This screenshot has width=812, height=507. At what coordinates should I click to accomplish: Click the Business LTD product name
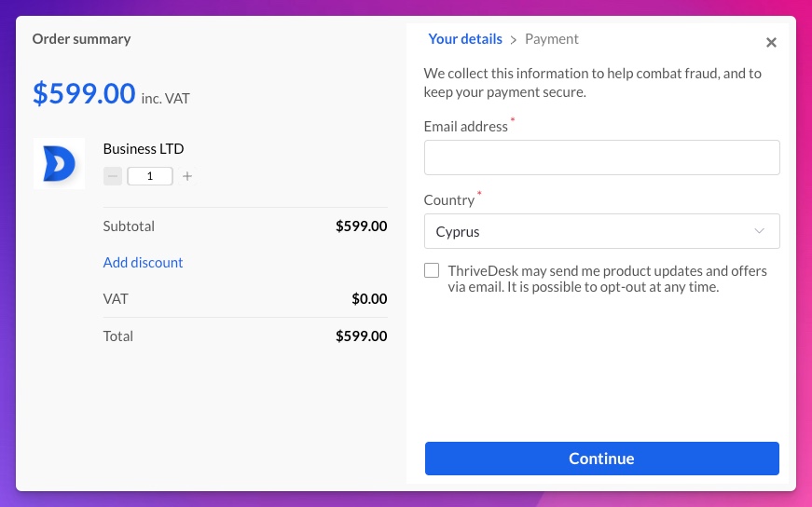click(144, 148)
